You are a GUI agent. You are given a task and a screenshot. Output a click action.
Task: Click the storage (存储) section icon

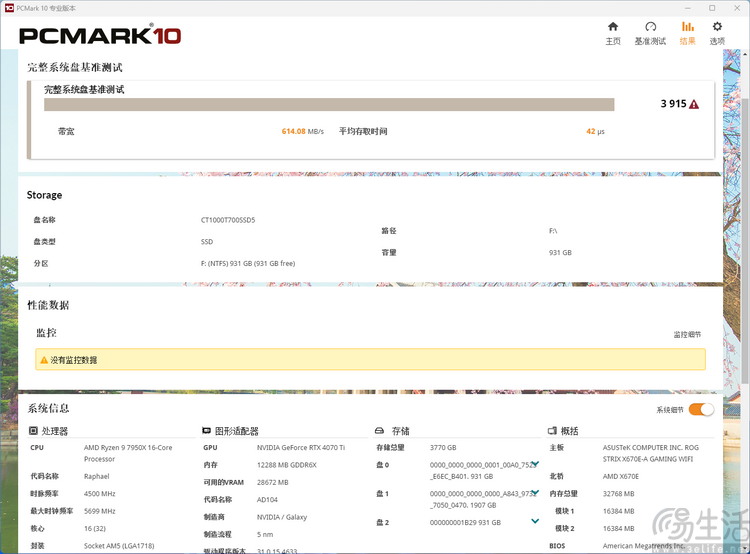pos(379,431)
